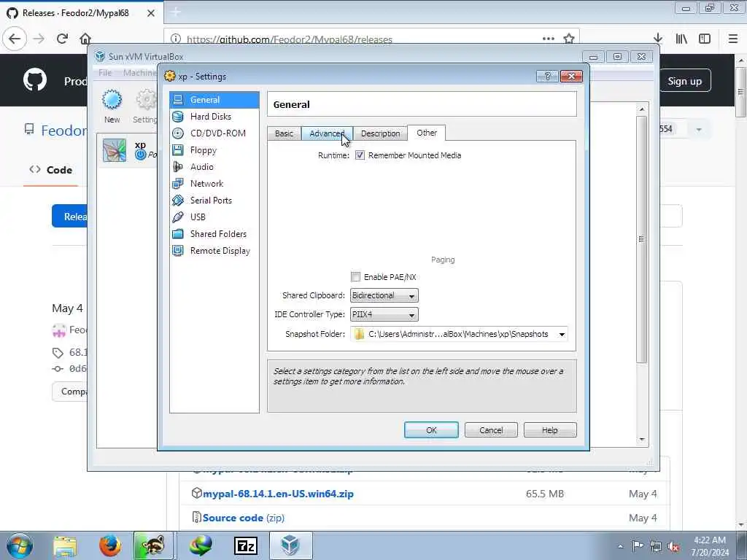Click the Settings gear icon in VirtualBox toolbar
747x560 pixels.
pyautogui.click(x=146, y=100)
